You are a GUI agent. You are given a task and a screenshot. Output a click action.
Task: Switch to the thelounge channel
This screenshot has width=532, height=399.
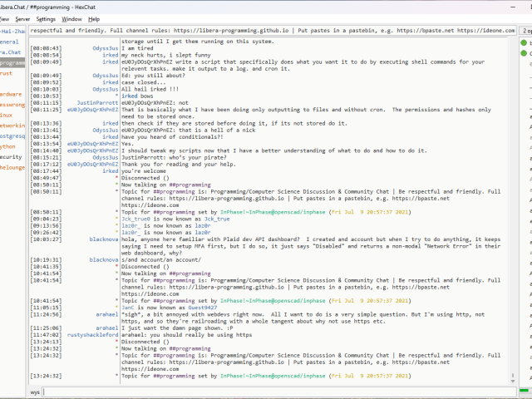pyautogui.click(x=12, y=167)
